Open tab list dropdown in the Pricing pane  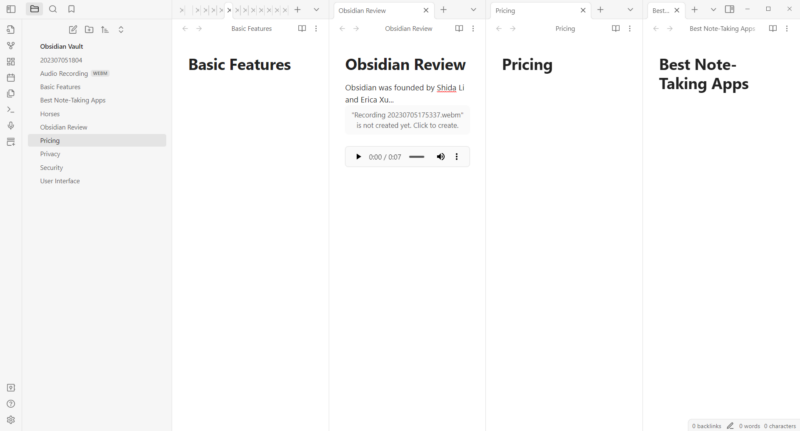[630, 10]
